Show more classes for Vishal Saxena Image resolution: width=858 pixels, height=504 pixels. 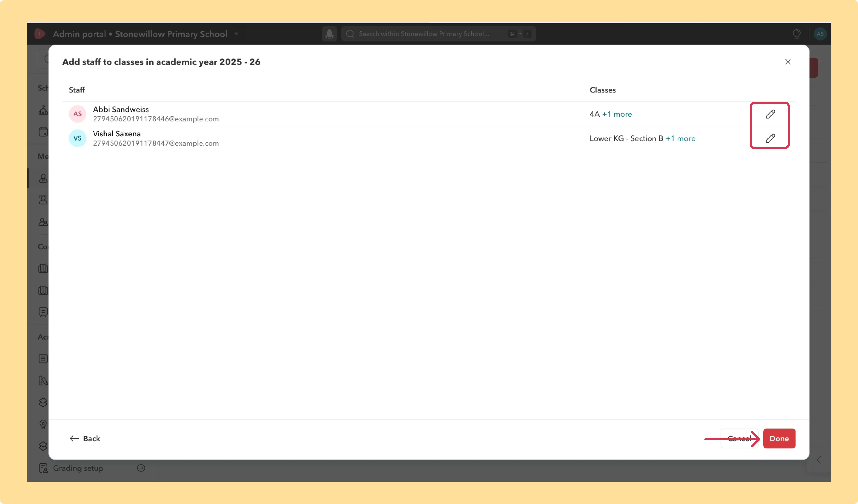coord(681,139)
